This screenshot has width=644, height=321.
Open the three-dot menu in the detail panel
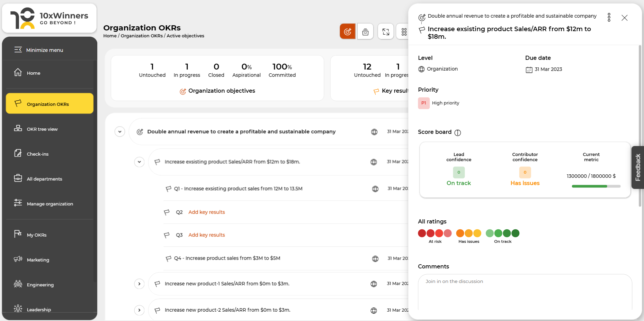click(608, 17)
